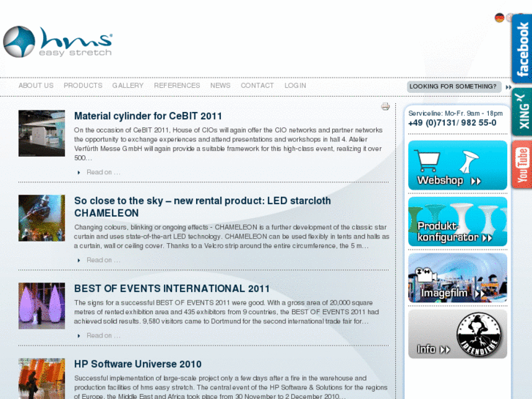
Task: Click the hms easy stretch logo
Action: click(58, 42)
